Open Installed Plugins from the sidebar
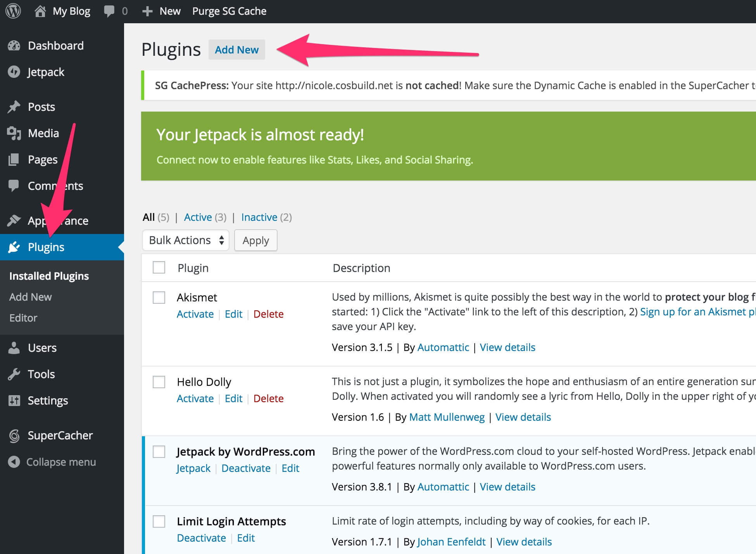Image resolution: width=756 pixels, height=554 pixels. 49,276
